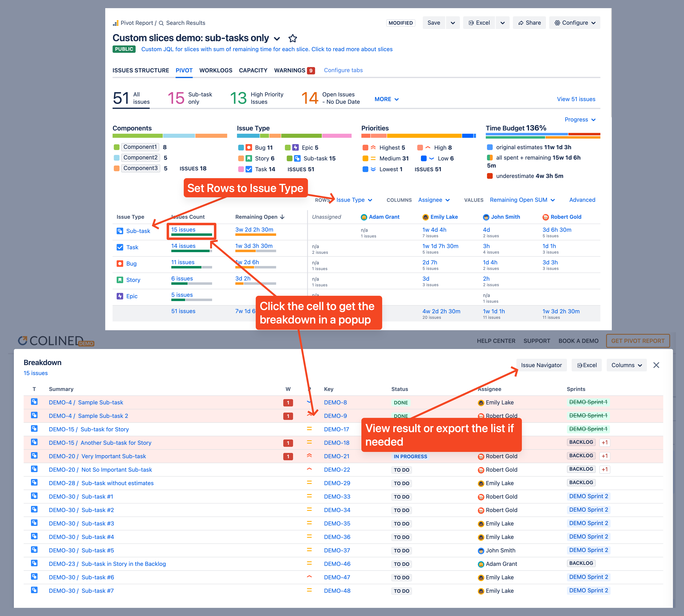Close the Breakdown popup
Viewport: 684px width, 616px height.
point(656,365)
